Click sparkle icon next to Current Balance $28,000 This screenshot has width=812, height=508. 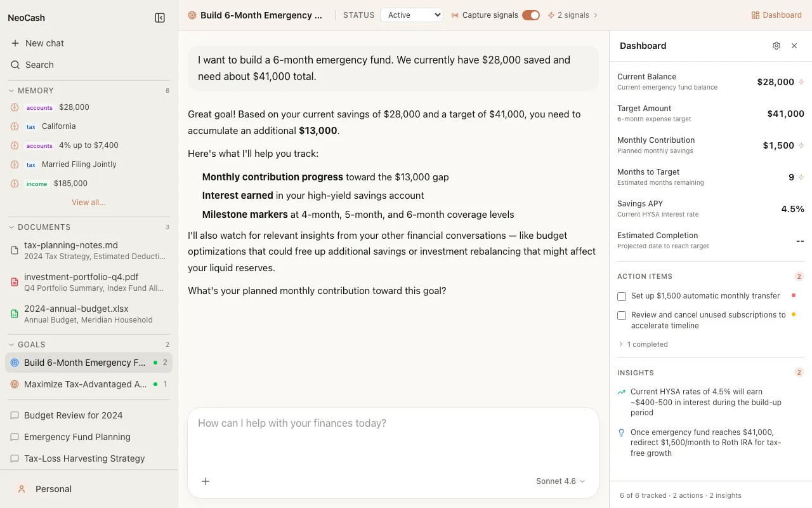801,82
